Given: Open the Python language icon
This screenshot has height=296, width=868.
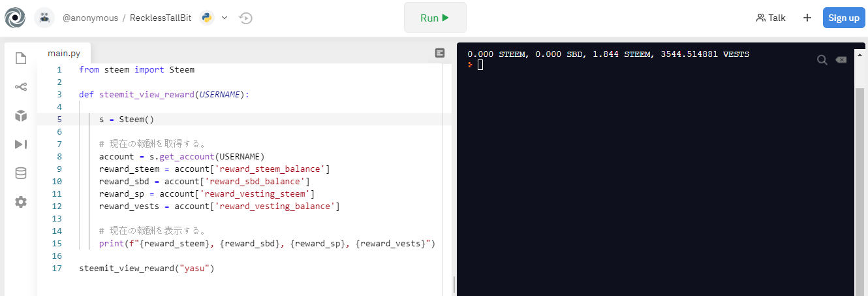Looking at the screenshot, I should click(207, 18).
